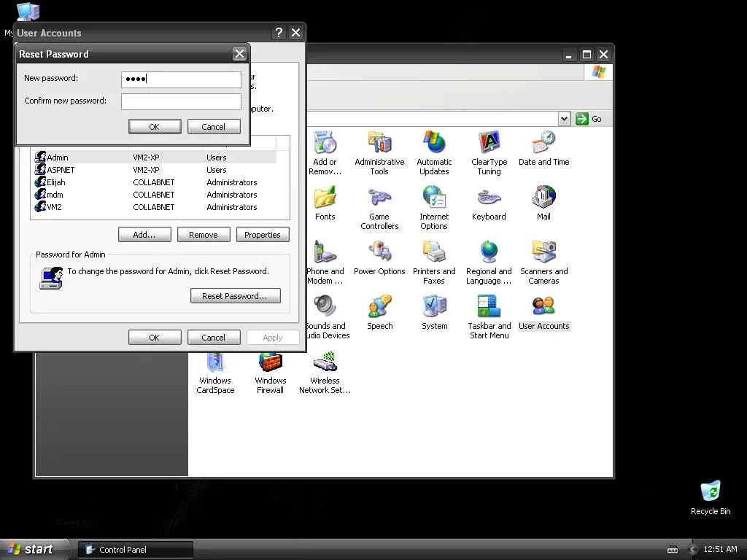747x560 pixels.
Task: Cancel the Reset Password dialog
Action: (214, 127)
